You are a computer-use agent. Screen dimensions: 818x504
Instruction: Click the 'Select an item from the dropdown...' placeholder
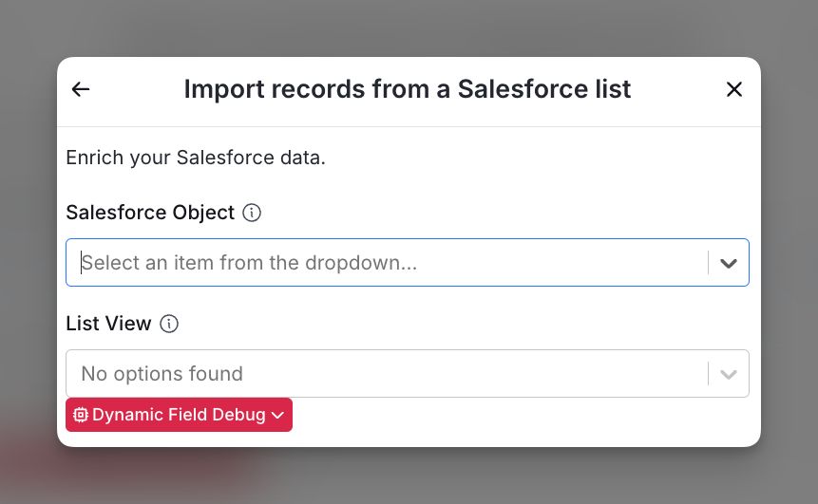[249, 263]
